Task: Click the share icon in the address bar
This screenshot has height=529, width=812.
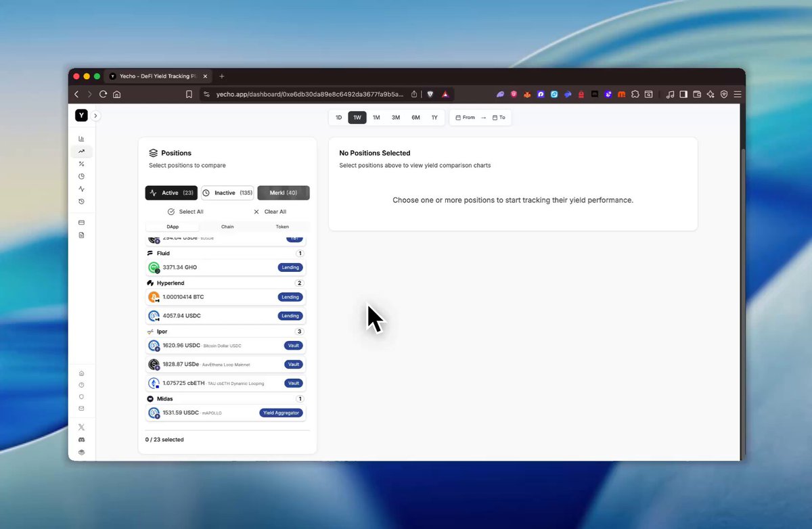Action: click(x=413, y=95)
